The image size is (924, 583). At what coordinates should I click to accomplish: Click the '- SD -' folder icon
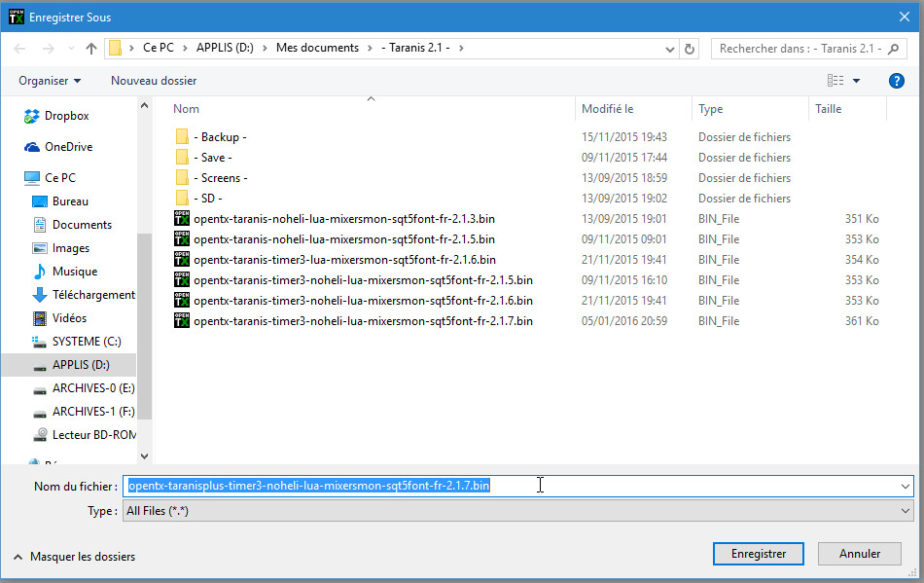pos(182,199)
